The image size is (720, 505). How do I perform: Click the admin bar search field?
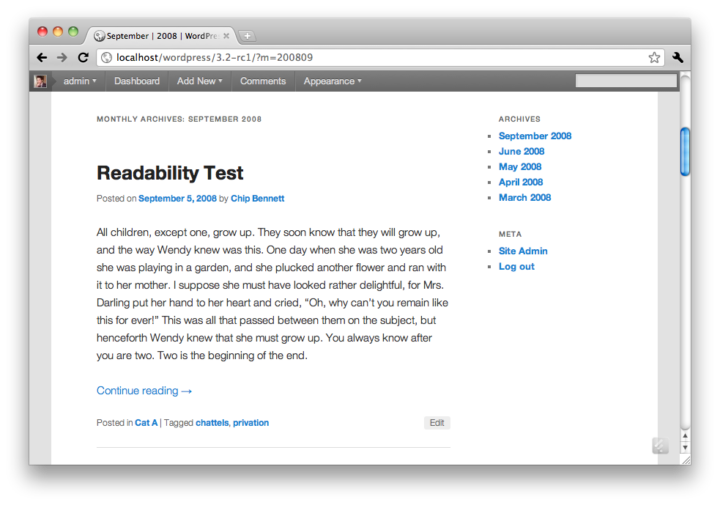pyautogui.click(x=626, y=81)
